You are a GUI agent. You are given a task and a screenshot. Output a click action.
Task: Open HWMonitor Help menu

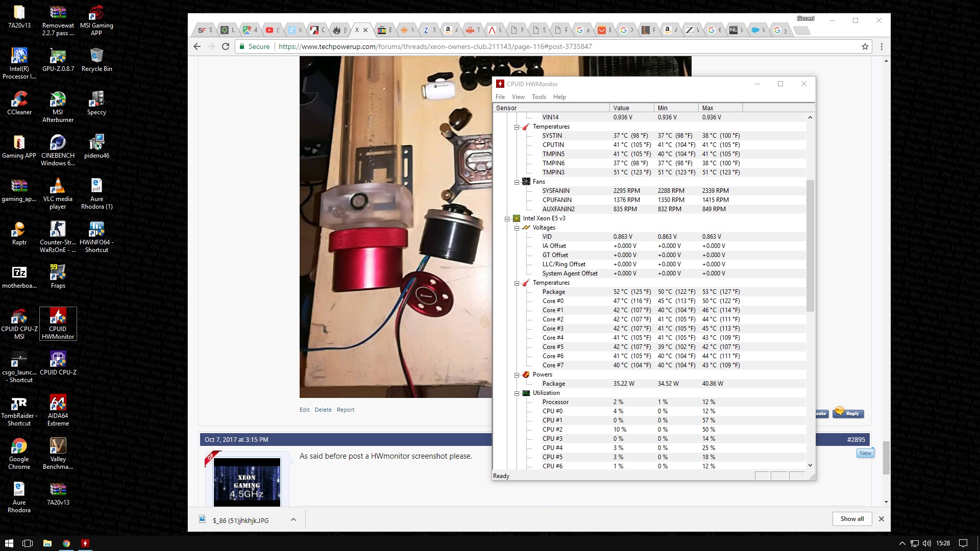point(559,96)
